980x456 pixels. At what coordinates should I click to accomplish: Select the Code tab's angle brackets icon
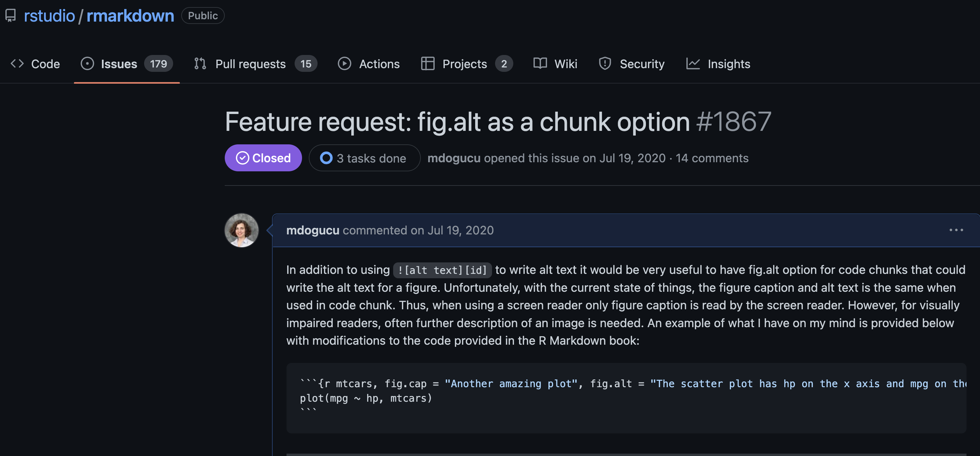[17, 63]
